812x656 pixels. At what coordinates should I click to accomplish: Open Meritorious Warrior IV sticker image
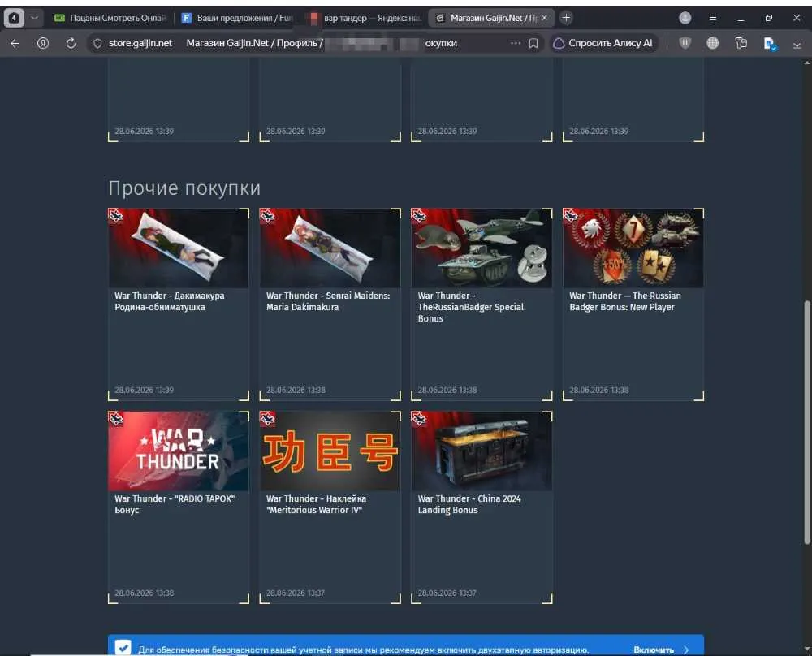(330, 451)
